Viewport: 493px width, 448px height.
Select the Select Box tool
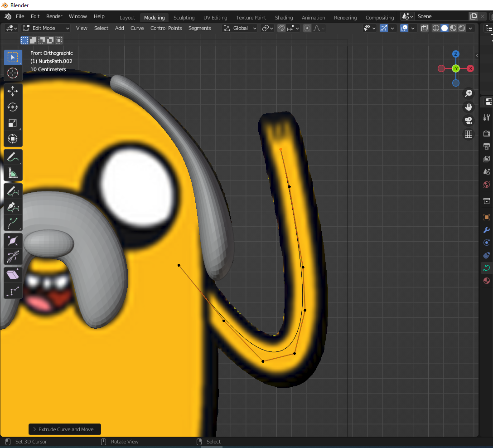click(13, 57)
